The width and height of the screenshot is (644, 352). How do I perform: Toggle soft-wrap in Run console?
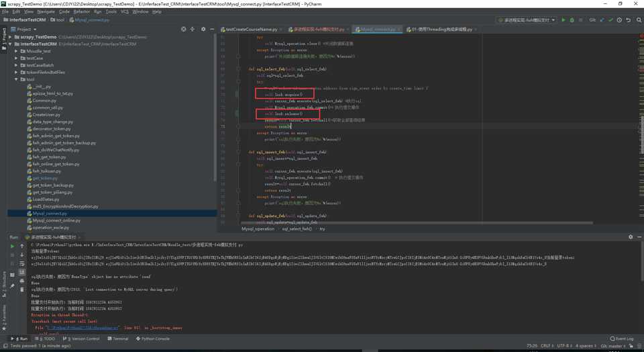pos(21,263)
